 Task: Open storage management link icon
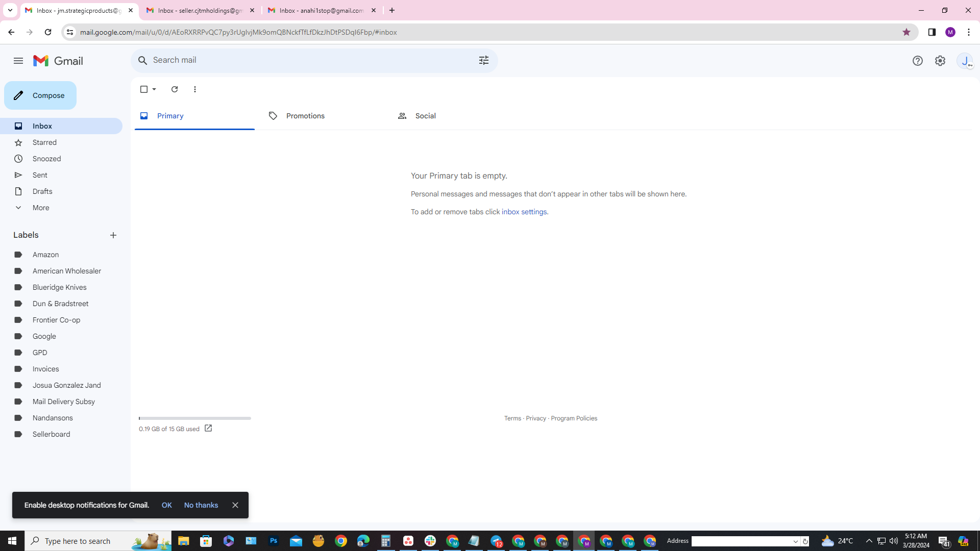coord(208,429)
